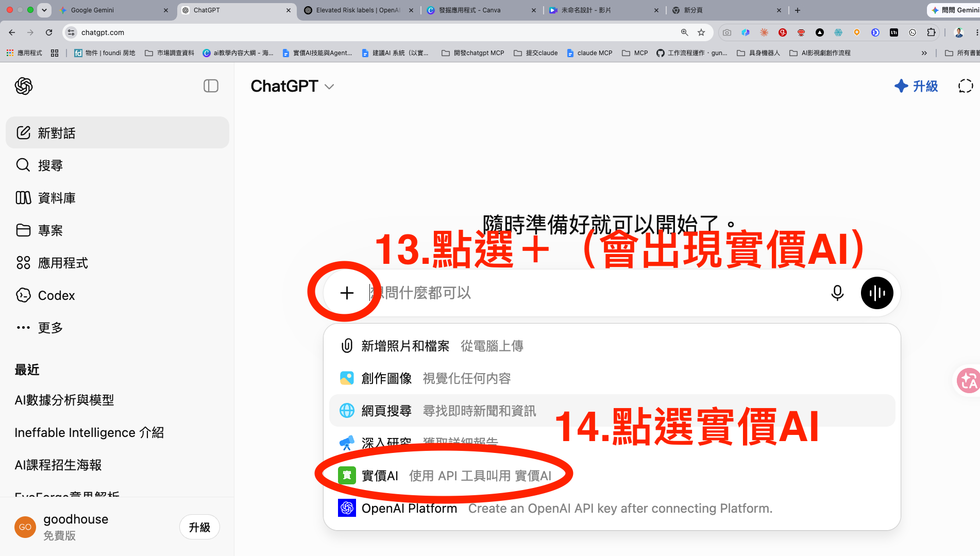Select OpenAI Platform option

(x=612, y=508)
